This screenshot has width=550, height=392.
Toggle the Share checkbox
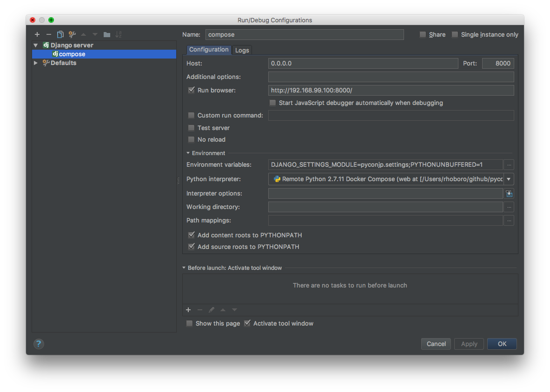(423, 34)
